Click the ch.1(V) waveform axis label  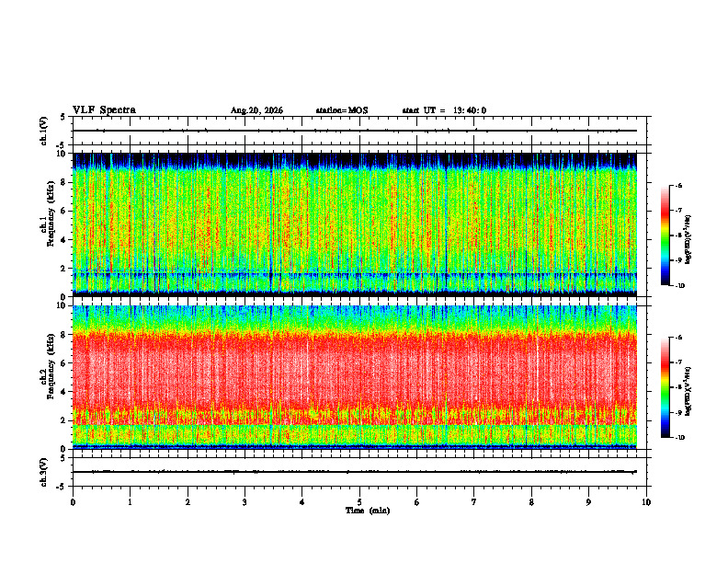tap(44, 131)
